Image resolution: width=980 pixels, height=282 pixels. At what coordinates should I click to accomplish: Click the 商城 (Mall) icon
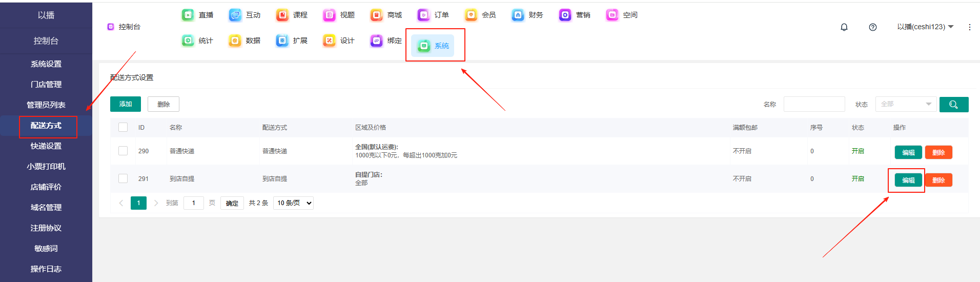(377, 15)
